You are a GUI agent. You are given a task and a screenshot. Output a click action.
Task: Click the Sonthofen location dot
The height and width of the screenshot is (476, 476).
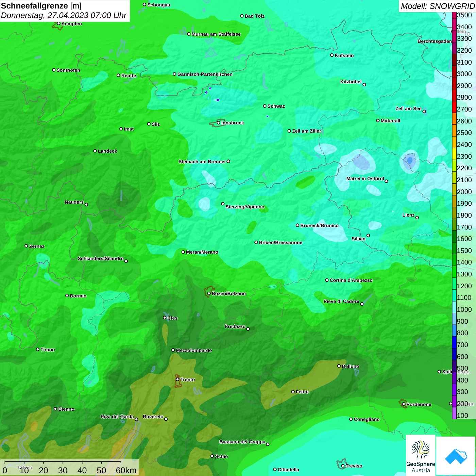54,70
